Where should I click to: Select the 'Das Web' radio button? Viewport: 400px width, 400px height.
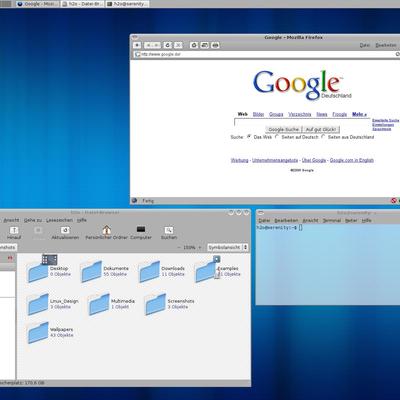click(249, 137)
